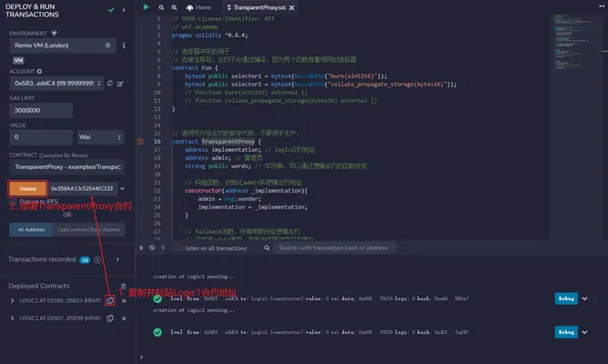Open the Remix VM (London) environment dropdown

coord(62,45)
